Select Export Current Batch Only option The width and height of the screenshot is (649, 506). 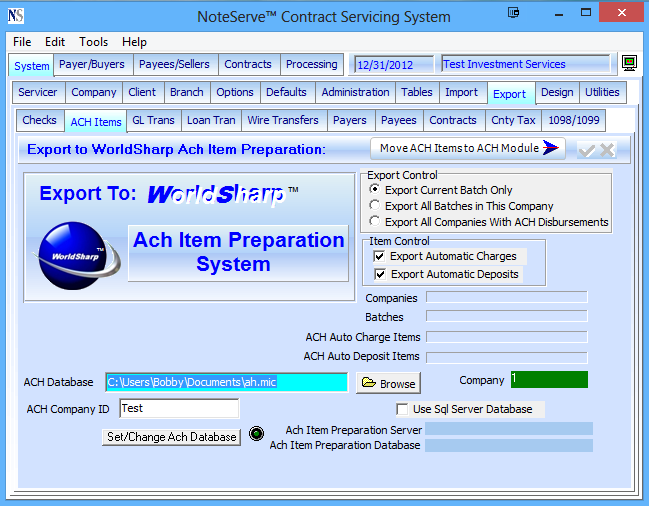tap(375, 190)
